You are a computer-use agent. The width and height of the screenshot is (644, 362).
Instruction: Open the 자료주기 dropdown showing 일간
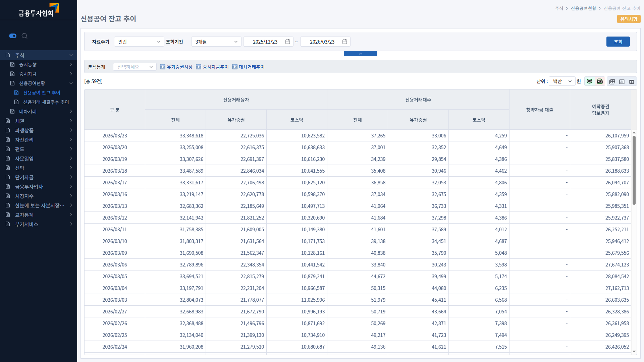pos(139,42)
